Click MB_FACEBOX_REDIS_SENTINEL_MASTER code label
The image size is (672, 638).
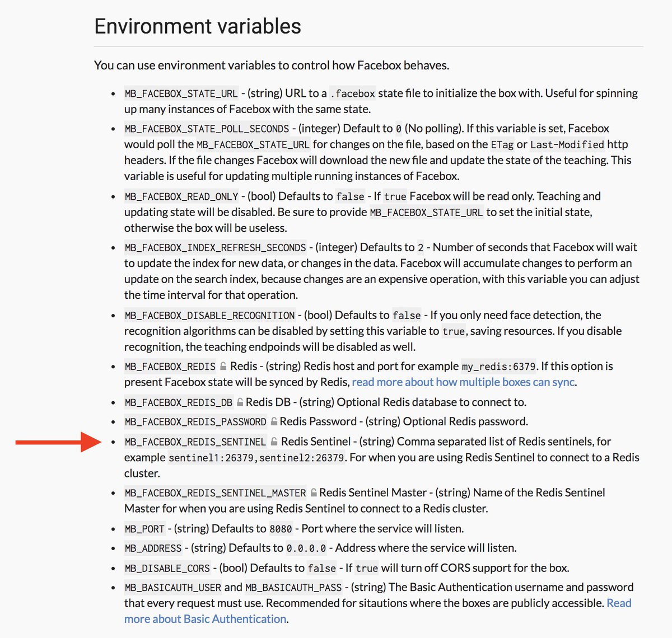click(216, 493)
